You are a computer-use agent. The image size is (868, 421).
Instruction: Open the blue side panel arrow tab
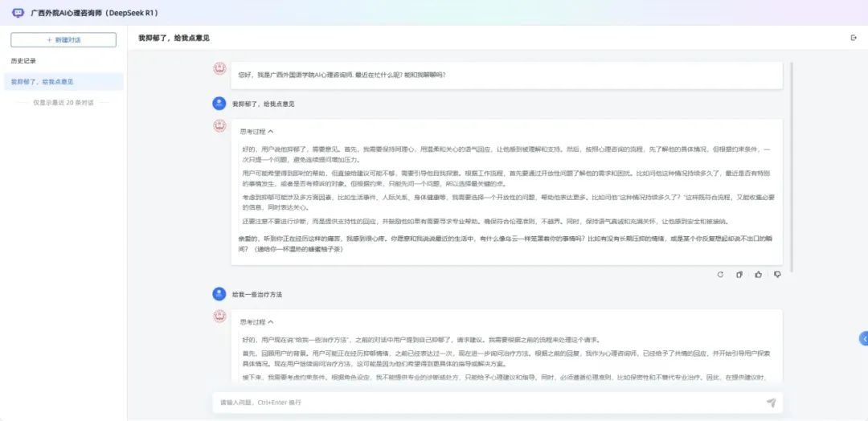(863, 339)
